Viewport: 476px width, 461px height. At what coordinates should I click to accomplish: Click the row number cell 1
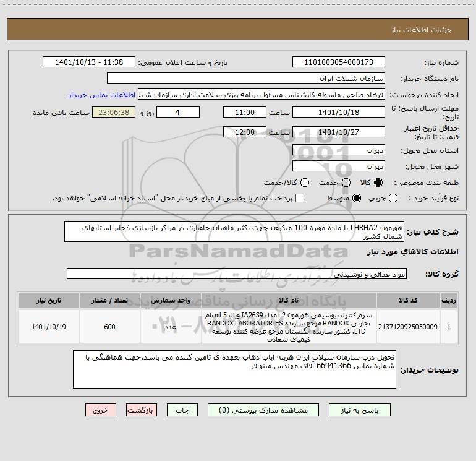[x=449, y=327]
